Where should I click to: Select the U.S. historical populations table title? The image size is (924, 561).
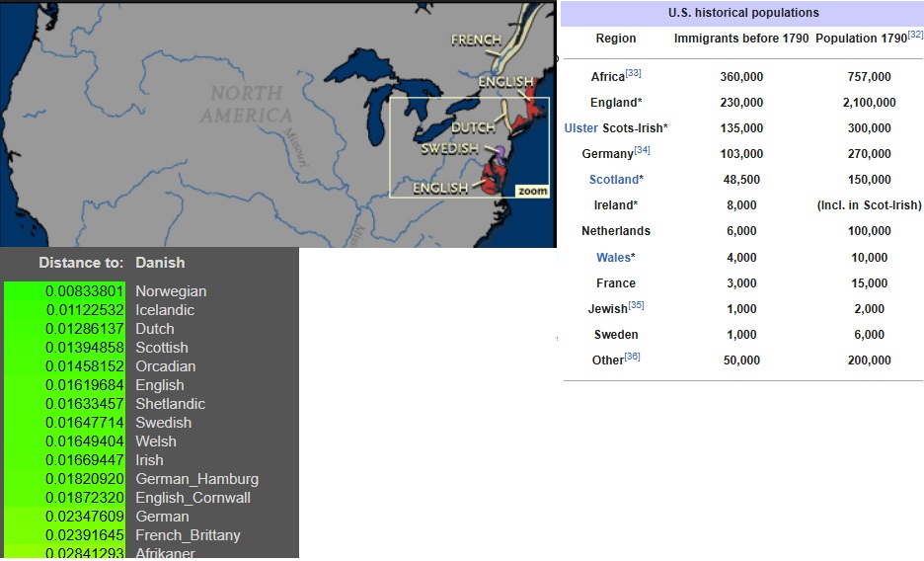tap(743, 13)
